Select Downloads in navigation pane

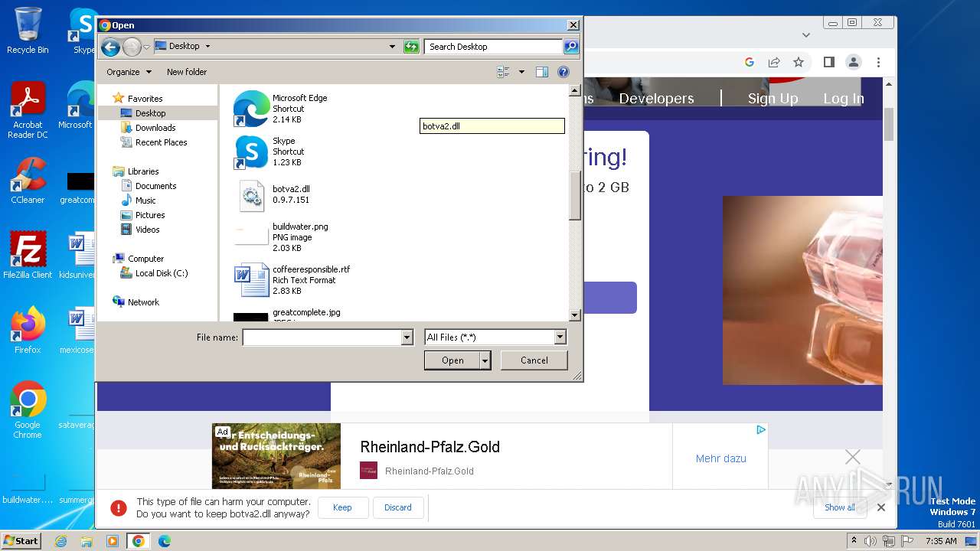pos(155,128)
